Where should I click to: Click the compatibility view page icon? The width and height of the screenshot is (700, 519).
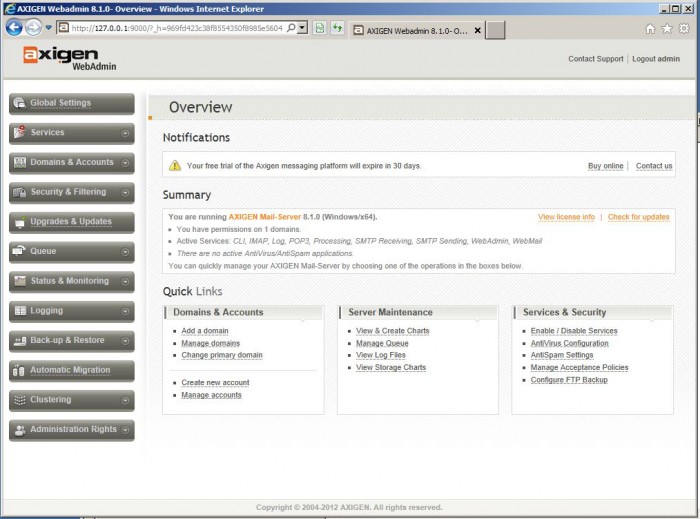320,28
